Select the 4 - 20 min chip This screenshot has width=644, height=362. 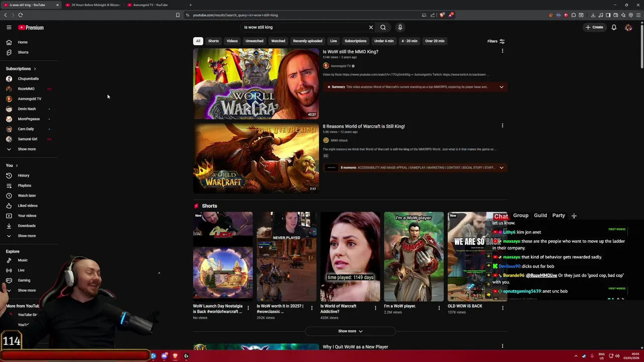[x=409, y=41]
